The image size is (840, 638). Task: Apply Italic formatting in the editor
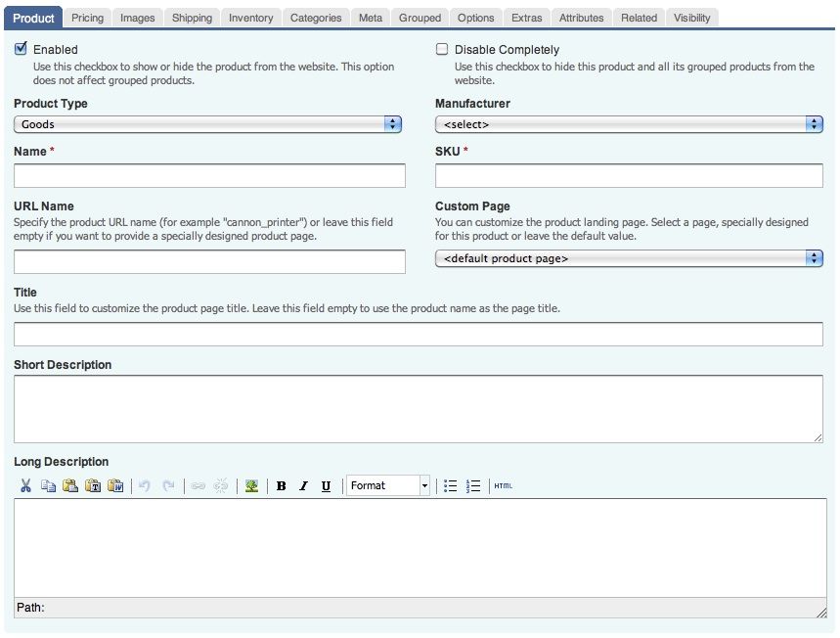[x=303, y=485]
